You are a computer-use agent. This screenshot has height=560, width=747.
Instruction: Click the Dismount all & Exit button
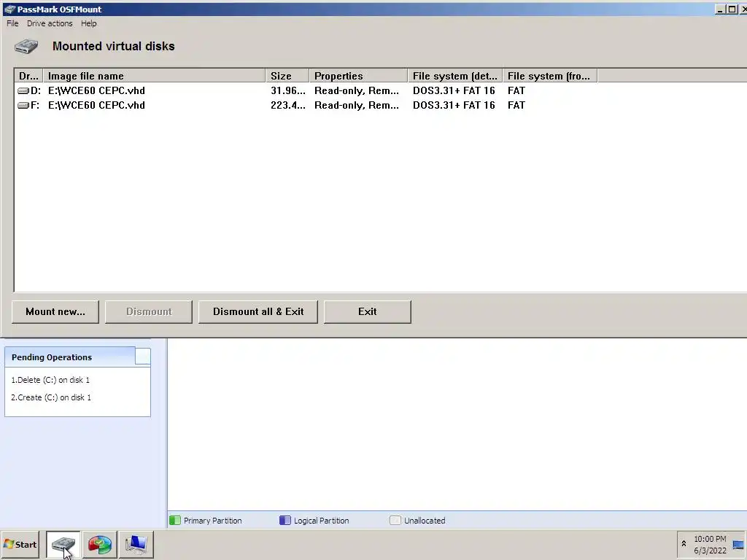tap(258, 311)
